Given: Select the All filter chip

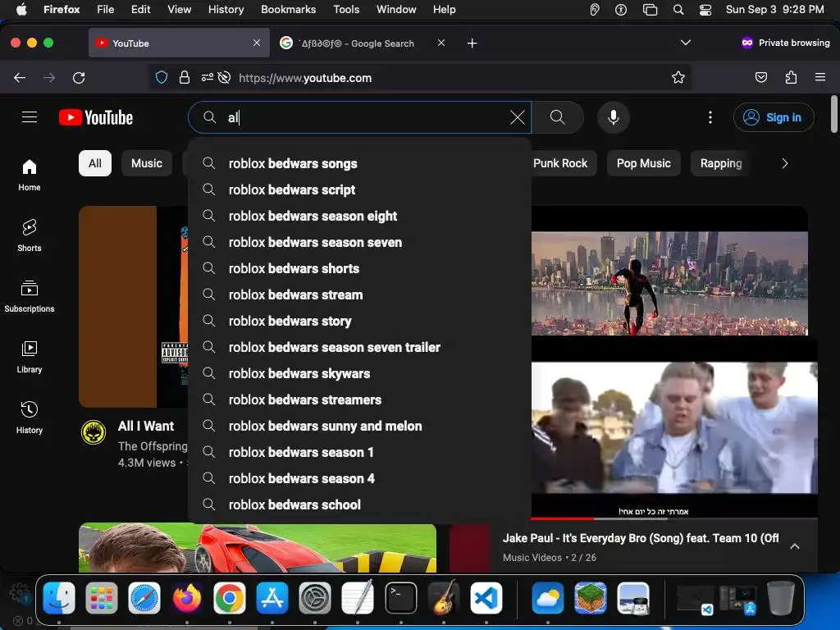Looking at the screenshot, I should 95,163.
